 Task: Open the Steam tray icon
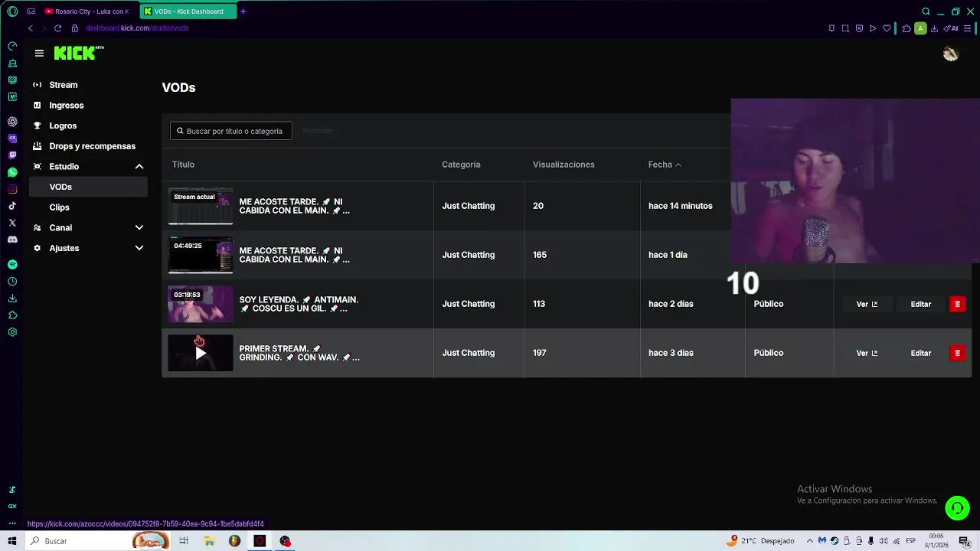835,541
